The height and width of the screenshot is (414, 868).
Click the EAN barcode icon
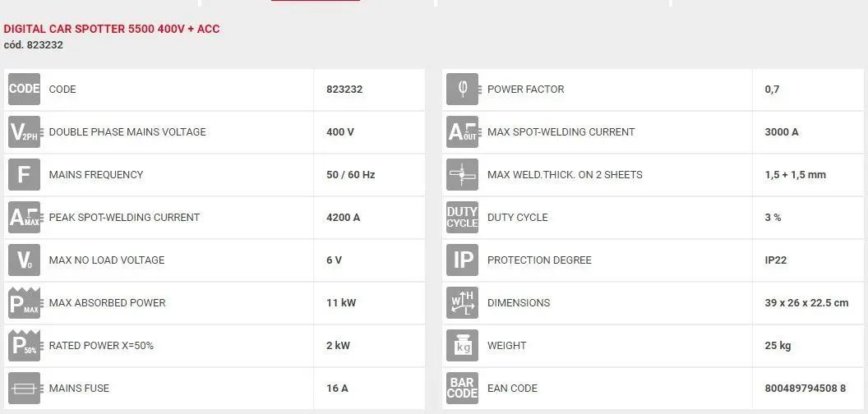(463, 388)
